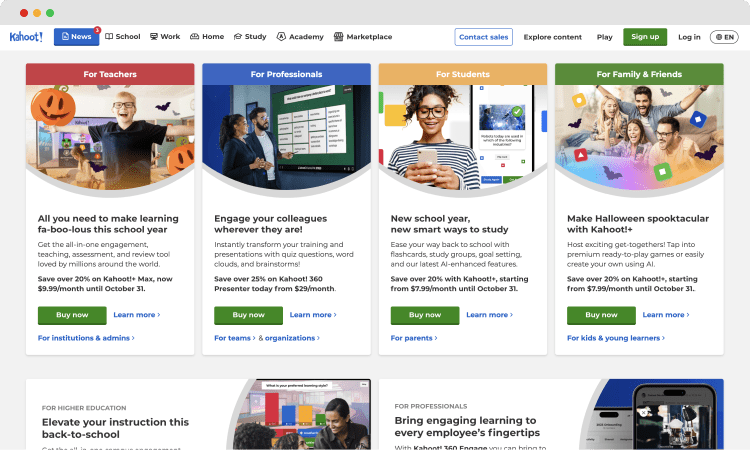The image size is (750, 450).
Task: Click the Marketplace shop icon
Action: tap(338, 37)
